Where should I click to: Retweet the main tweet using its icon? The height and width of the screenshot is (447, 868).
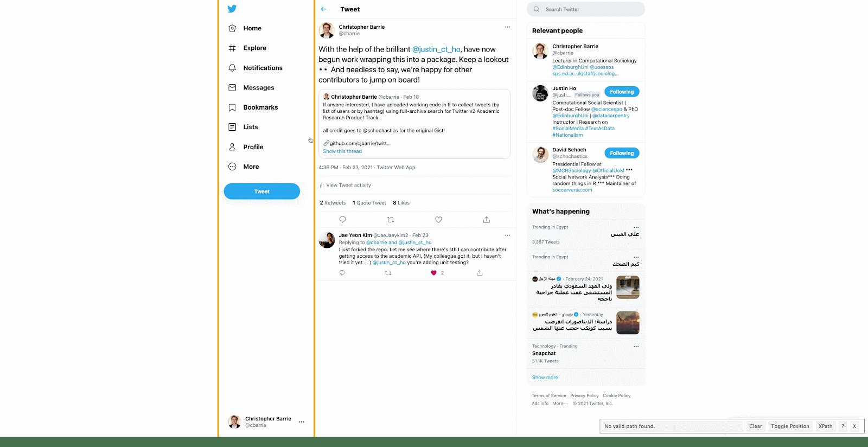click(391, 220)
